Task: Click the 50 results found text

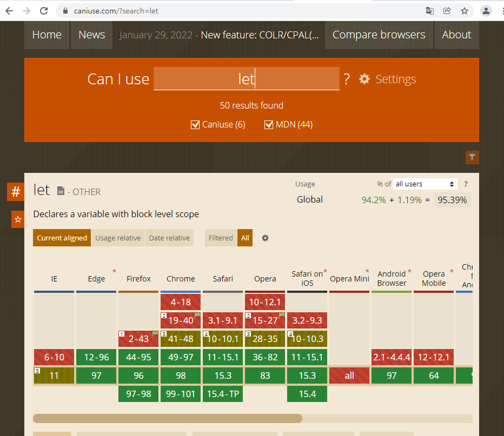Action: click(251, 105)
